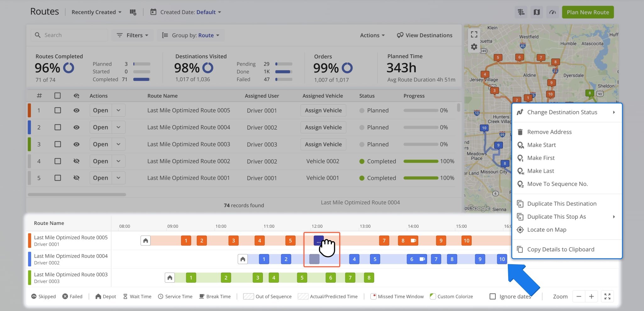
Task: Open the map view icon near Plan New Route
Action: pos(537,12)
